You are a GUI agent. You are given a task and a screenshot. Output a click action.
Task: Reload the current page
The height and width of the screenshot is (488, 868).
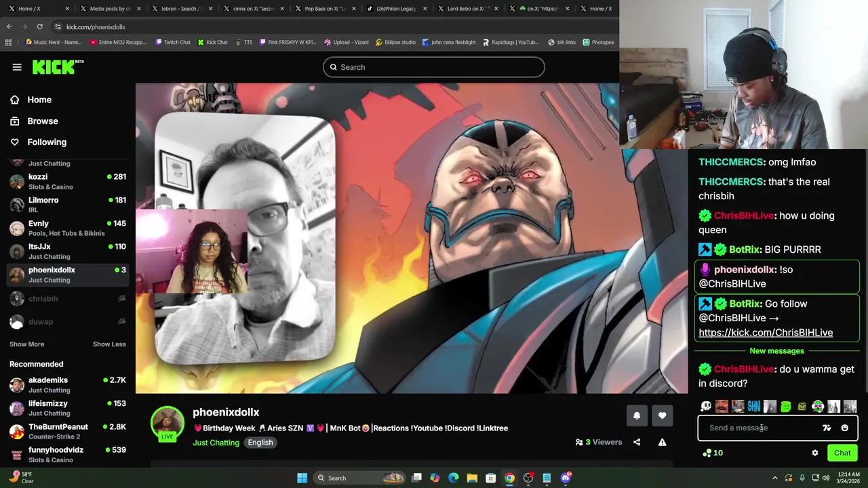pyautogui.click(x=40, y=26)
